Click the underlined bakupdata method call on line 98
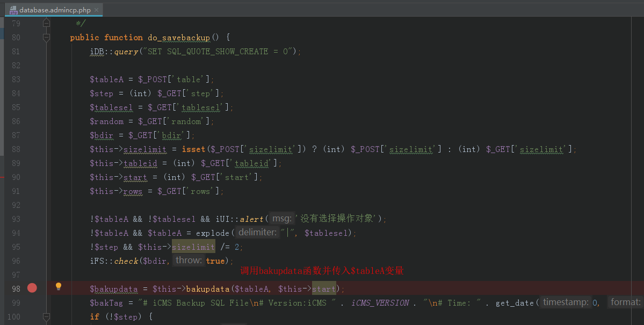 coord(207,288)
